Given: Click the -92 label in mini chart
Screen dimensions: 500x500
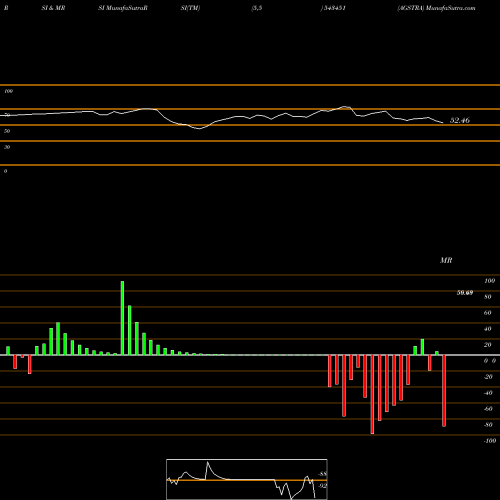Looking at the screenshot, I should pos(323,486).
